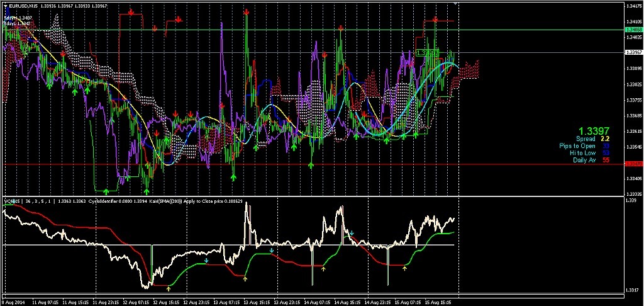This screenshot has width=644, height=306.
Task: Click the cyan down arrow near 14 Aug 15:15
Action: click(352, 234)
